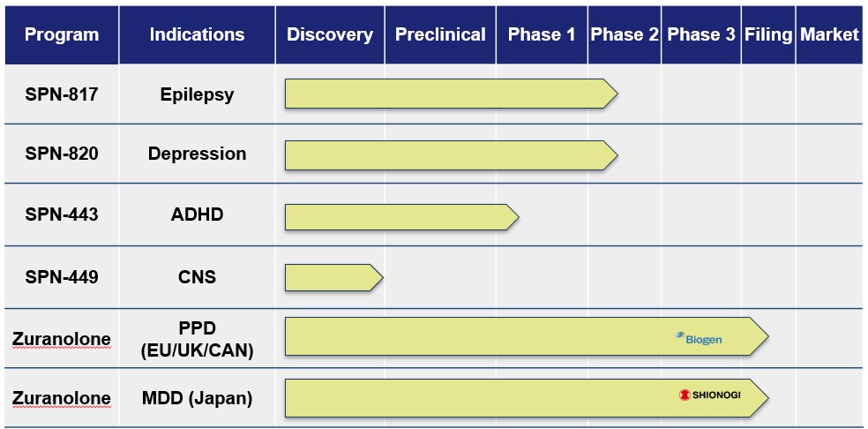The image size is (868, 429).
Task: Click the Phase 2 header
Action: coord(625,35)
